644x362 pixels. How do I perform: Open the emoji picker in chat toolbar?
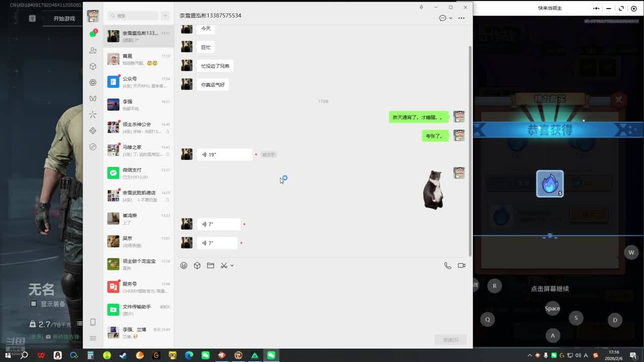click(x=184, y=265)
